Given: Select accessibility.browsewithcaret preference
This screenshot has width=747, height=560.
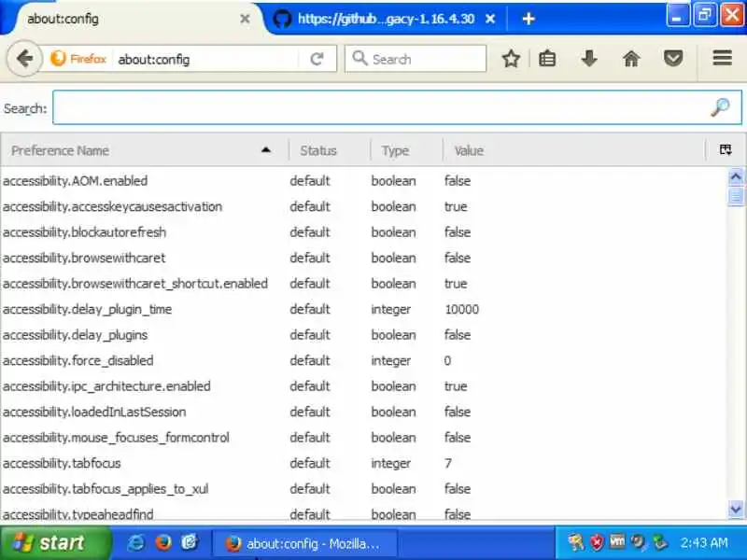Looking at the screenshot, I should point(364,259).
